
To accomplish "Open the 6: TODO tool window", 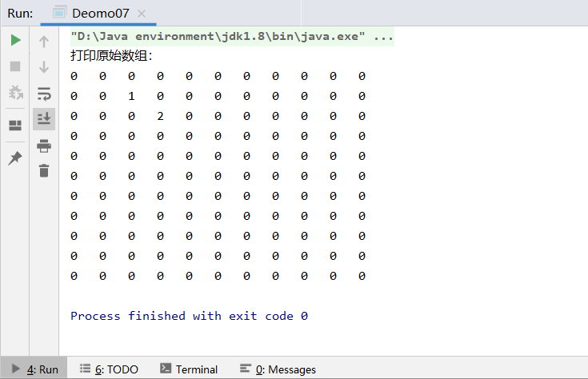I will 109,369.
